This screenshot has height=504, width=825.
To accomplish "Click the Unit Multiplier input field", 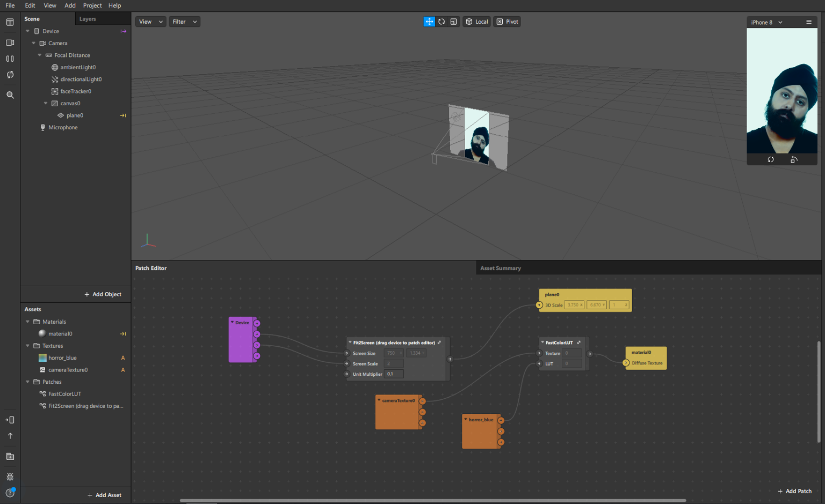I will pos(394,374).
